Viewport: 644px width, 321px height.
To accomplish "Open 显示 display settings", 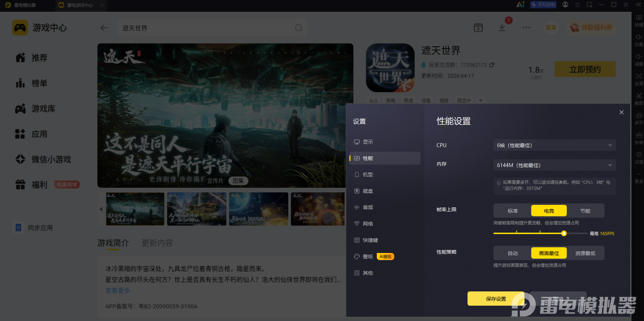I will tap(385, 142).
